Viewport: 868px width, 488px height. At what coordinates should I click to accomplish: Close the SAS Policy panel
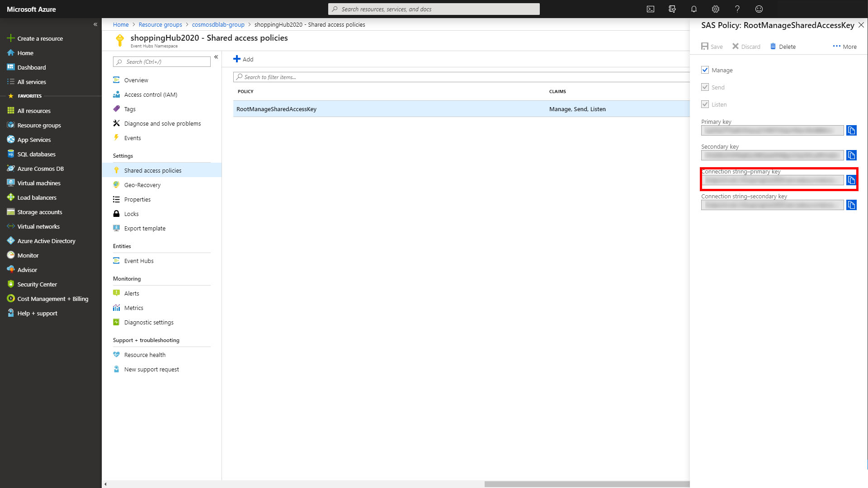click(861, 25)
